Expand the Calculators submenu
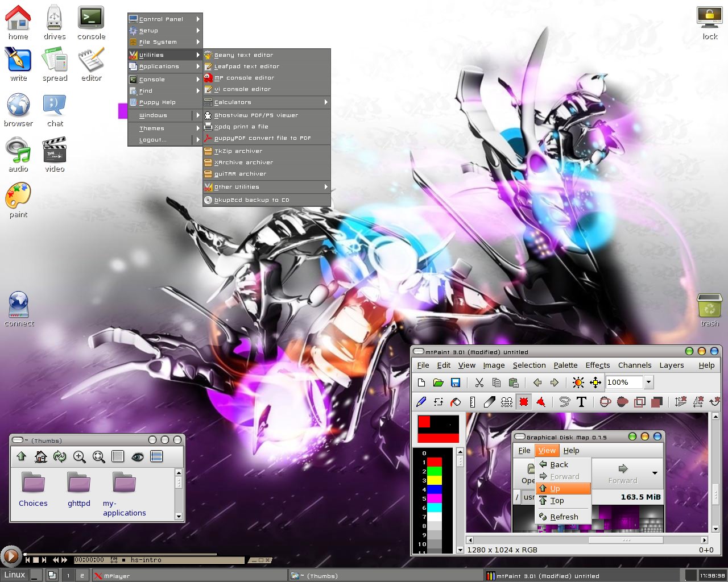Image resolution: width=728 pixels, height=582 pixels. coord(267,102)
